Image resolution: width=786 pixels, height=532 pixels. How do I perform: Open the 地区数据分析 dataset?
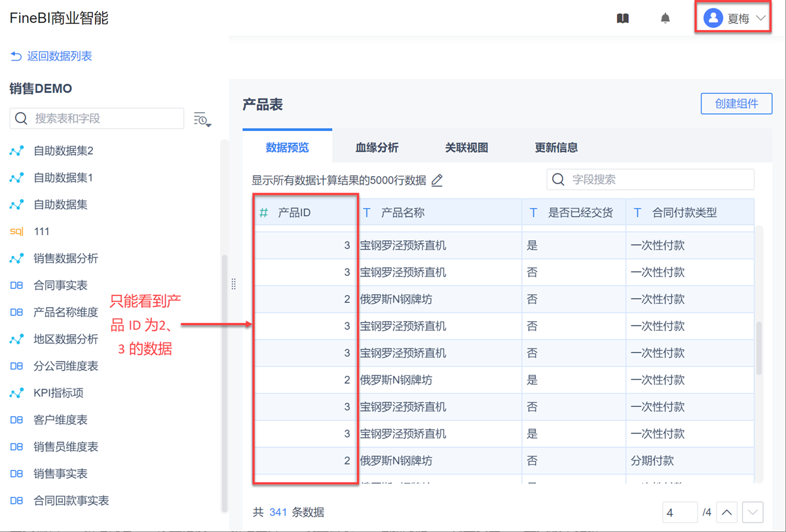pyautogui.click(x=65, y=339)
